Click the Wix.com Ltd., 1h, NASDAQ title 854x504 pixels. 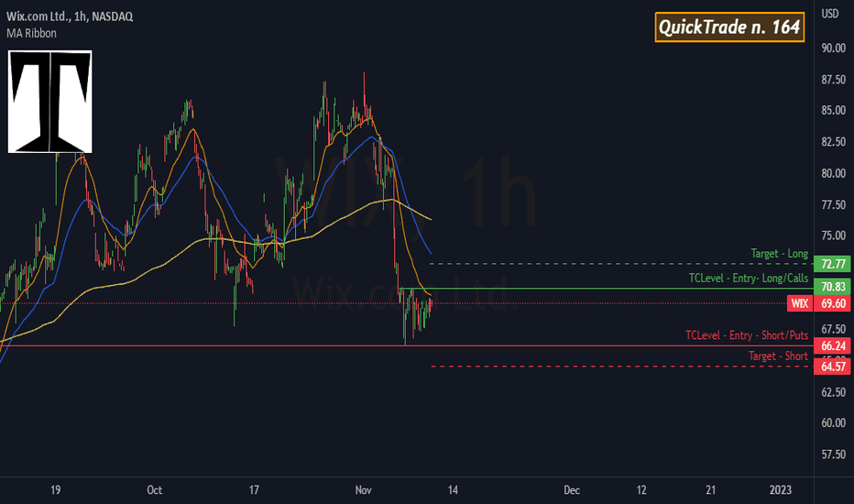pos(70,16)
